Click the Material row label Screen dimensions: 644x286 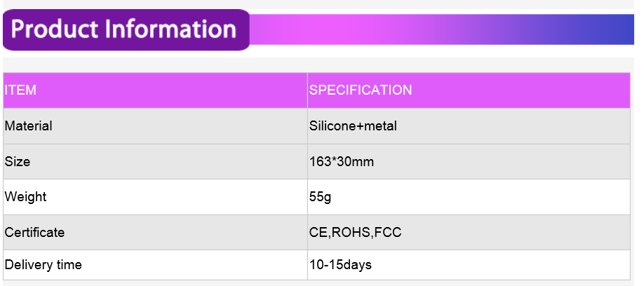(28, 125)
